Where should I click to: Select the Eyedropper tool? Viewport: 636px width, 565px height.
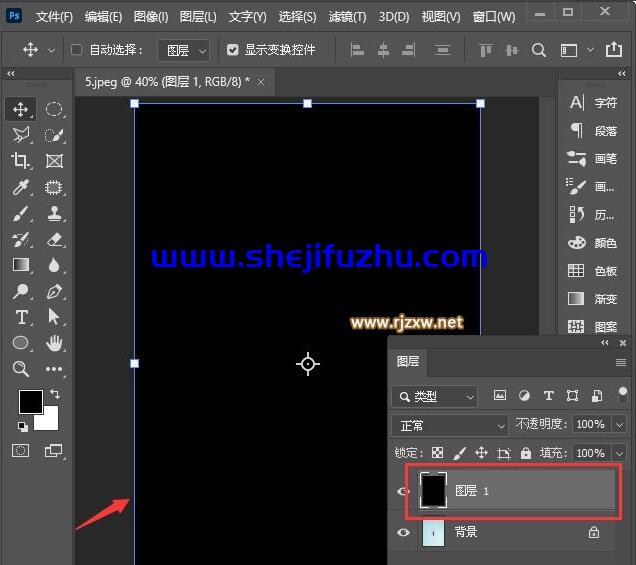point(20,187)
